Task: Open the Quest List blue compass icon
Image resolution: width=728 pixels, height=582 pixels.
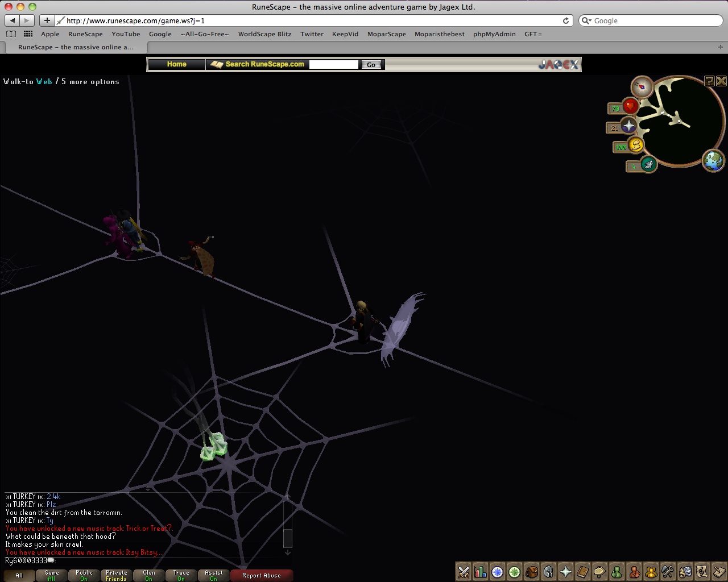Action: point(498,572)
